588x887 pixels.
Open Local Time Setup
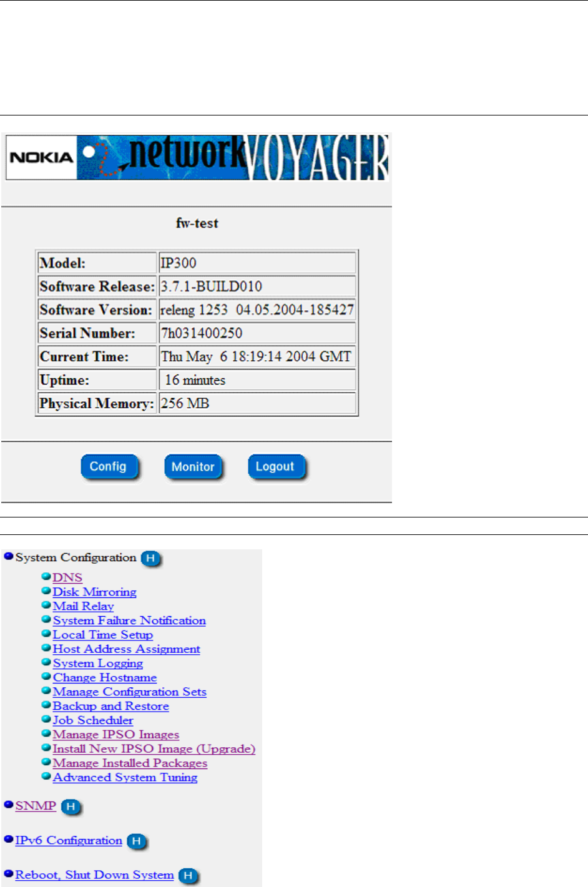[x=103, y=635]
